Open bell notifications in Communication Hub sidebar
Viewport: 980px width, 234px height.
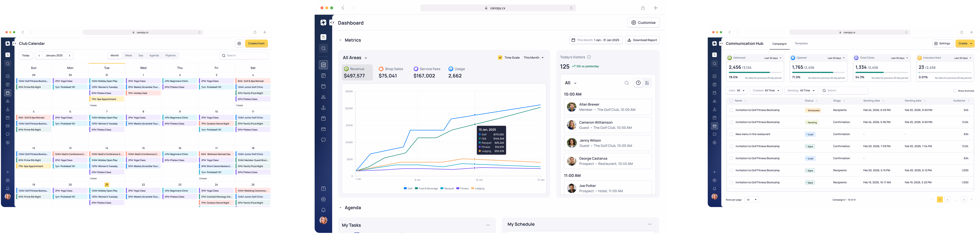(714, 189)
